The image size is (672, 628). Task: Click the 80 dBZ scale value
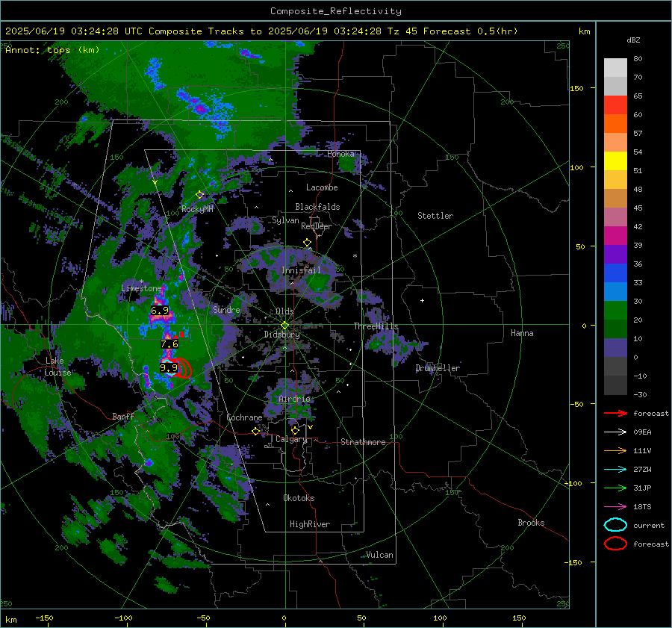[x=638, y=59]
